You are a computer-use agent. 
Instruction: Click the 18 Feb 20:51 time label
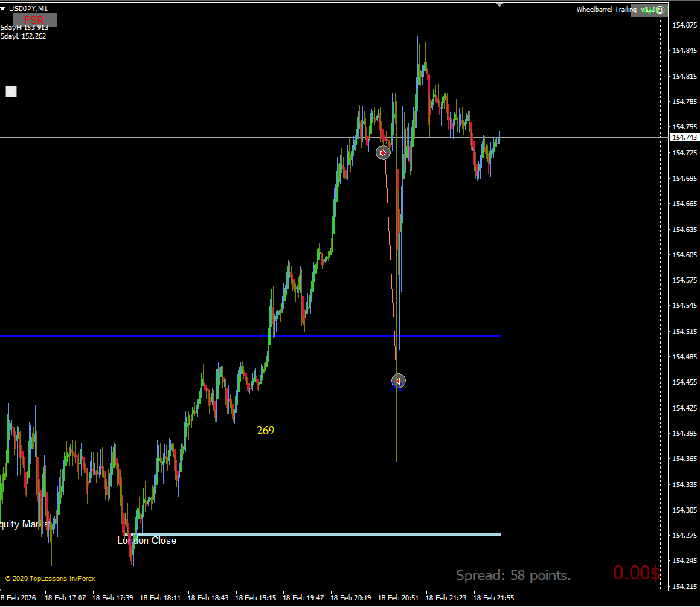[398, 597]
